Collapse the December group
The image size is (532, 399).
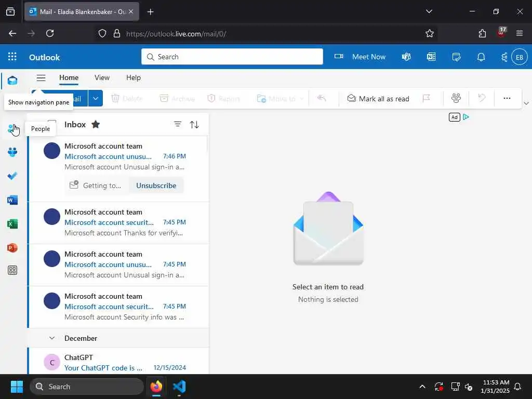[52, 338]
